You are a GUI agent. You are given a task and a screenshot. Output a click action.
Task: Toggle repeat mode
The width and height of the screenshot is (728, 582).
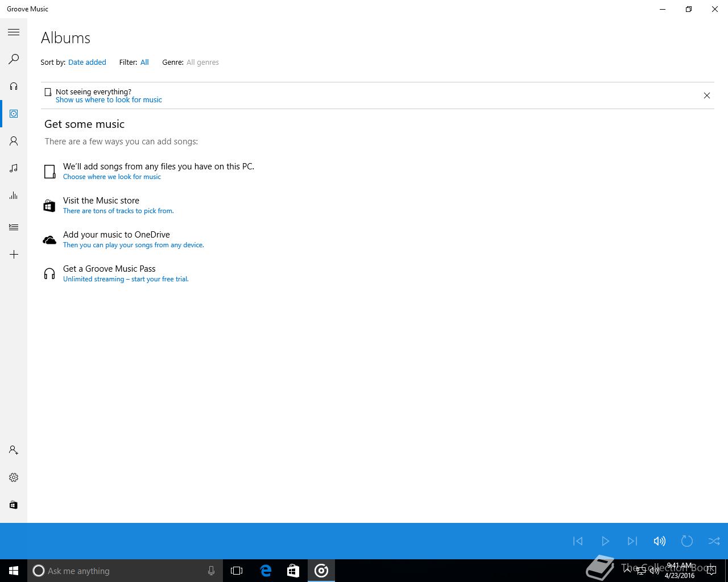[x=687, y=541]
